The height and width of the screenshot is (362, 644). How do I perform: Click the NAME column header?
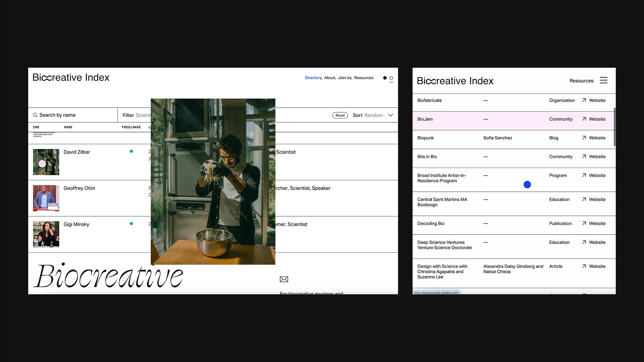click(x=68, y=127)
